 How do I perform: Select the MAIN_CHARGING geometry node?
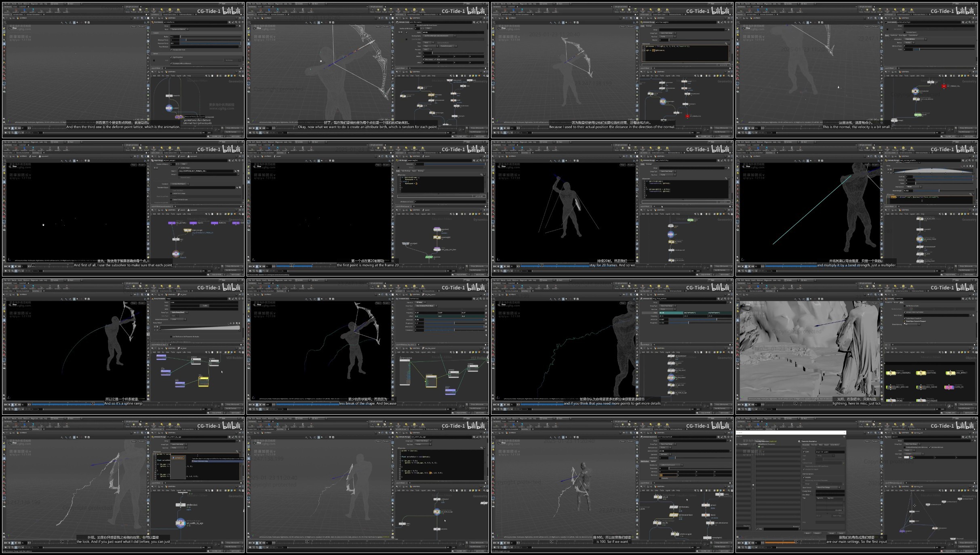(891, 373)
